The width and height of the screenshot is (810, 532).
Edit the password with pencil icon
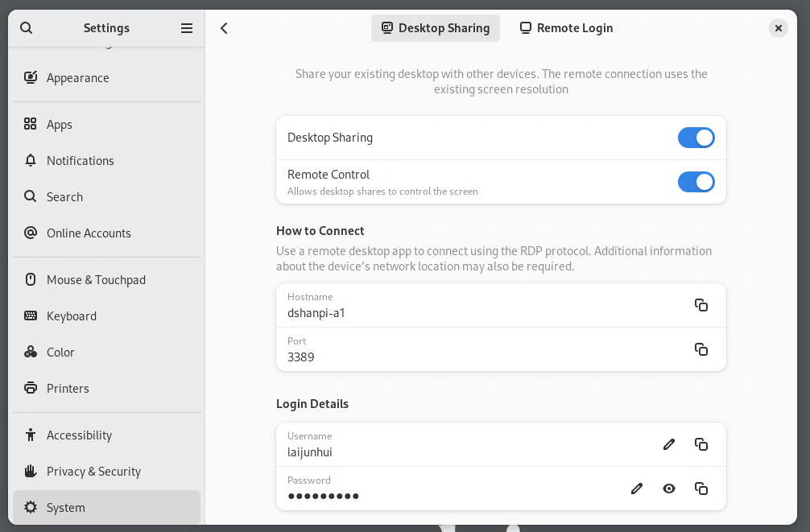pos(637,489)
